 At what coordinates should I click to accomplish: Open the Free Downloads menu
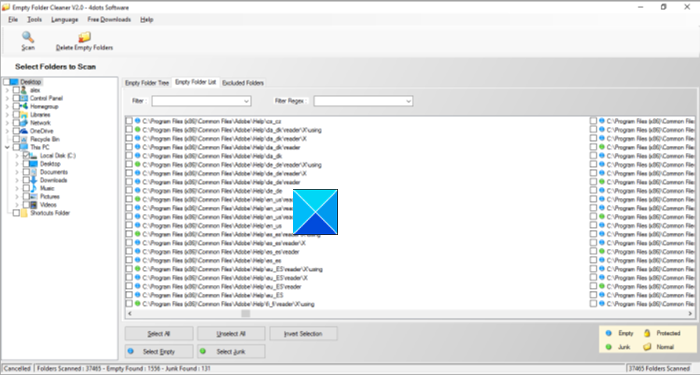[x=109, y=20]
